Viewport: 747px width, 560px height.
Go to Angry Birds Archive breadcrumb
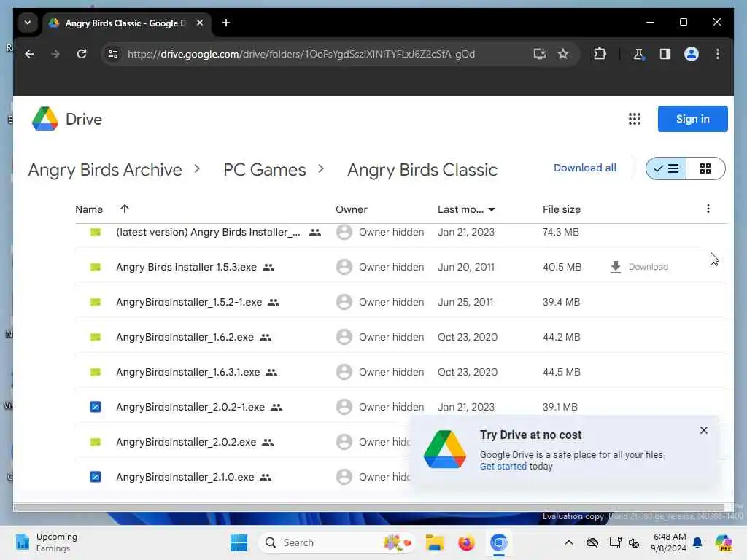pyautogui.click(x=105, y=169)
